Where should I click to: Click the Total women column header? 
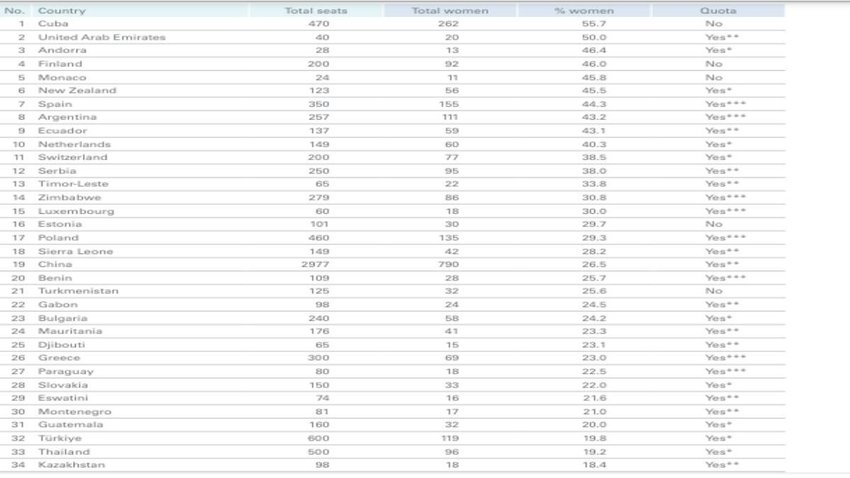click(x=450, y=10)
